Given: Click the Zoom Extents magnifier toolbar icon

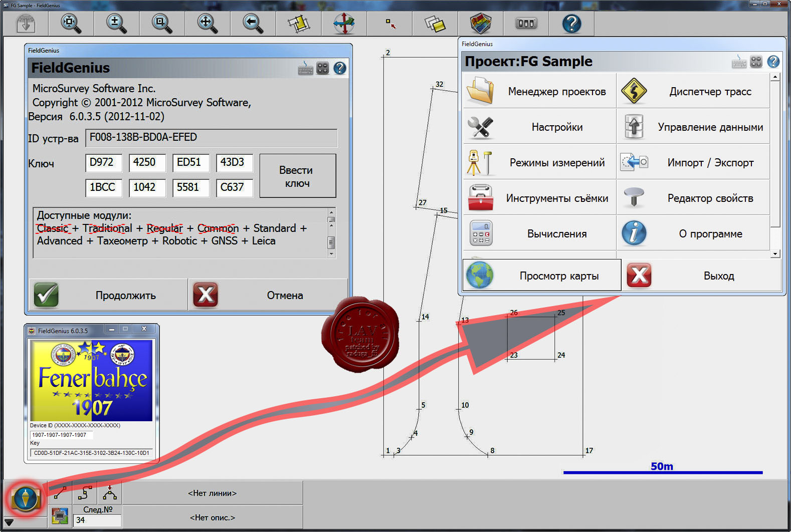Looking at the screenshot, I should pos(71,23).
